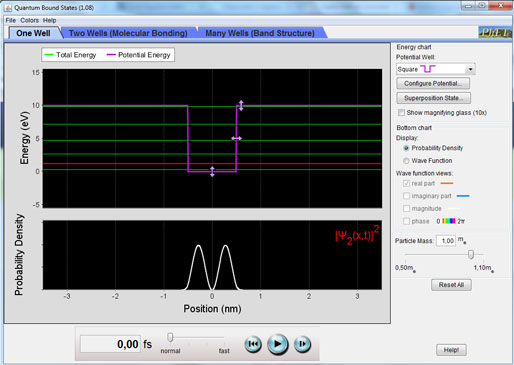The height and width of the screenshot is (365, 514).
Task: Click the simulation speed slider thumb
Action: [170, 337]
